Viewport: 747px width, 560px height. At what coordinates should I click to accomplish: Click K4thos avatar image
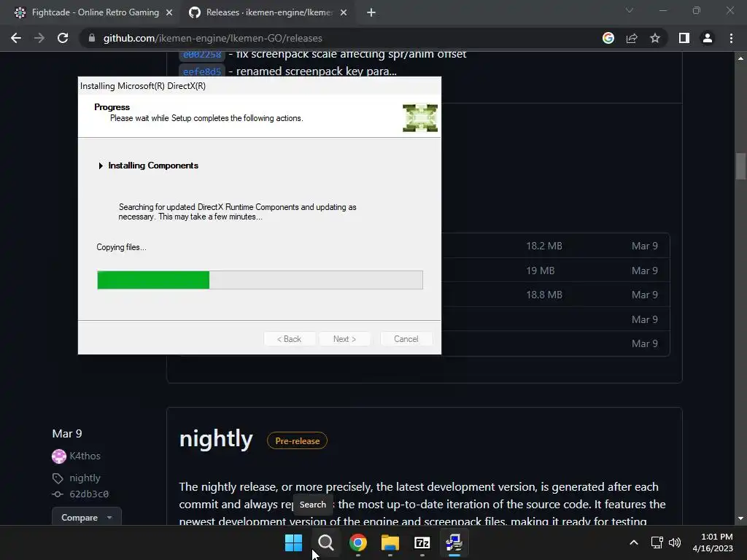[59, 456]
